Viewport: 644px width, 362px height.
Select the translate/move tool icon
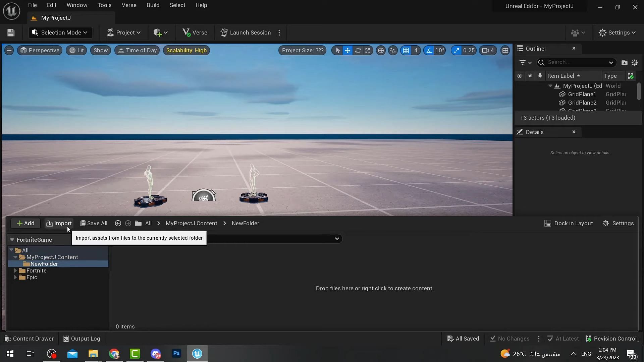pos(348,50)
